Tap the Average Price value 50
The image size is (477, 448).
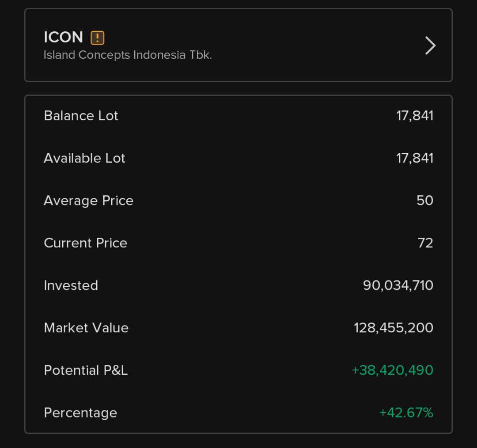point(424,201)
